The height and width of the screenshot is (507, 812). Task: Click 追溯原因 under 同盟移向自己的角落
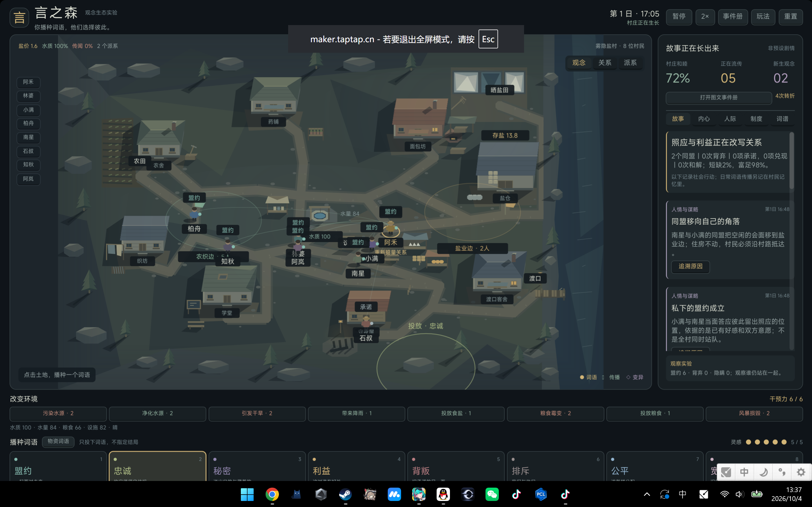690,267
